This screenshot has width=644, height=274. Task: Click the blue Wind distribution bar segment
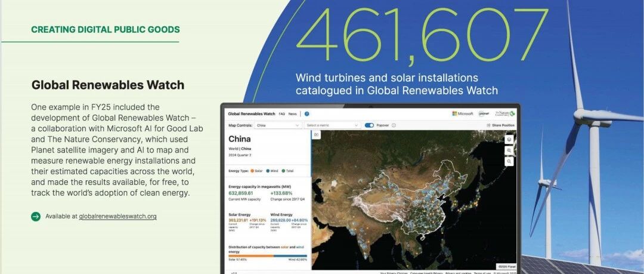click(x=290, y=256)
